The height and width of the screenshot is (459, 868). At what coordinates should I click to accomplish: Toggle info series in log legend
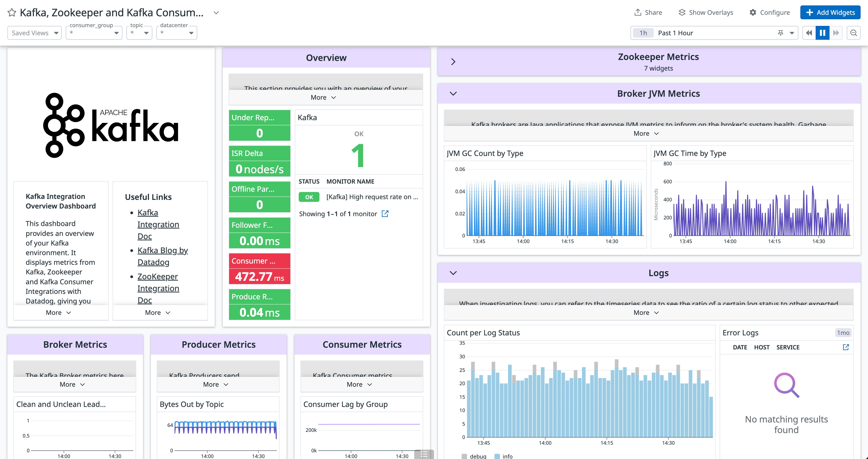click(x=503, y=456)
